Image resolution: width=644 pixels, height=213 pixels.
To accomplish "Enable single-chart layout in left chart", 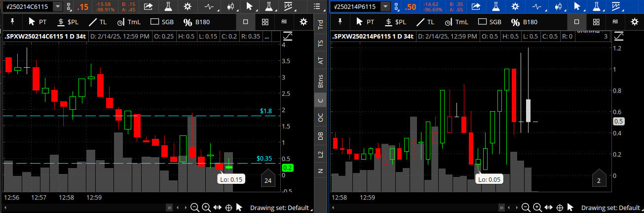I will pyautogui.click(x=245, y=22).
